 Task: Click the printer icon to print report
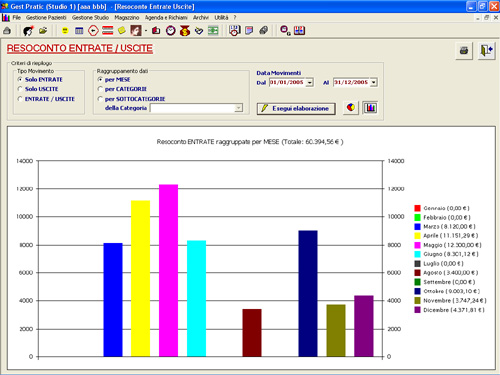pyautogui.click(x=464, y=51)
